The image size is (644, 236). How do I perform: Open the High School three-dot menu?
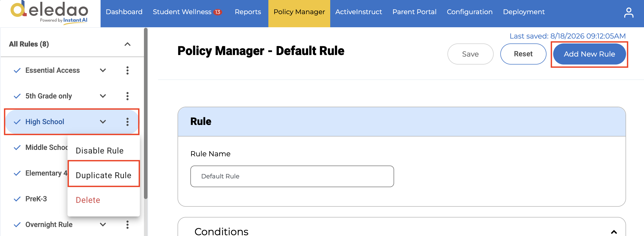128,122
